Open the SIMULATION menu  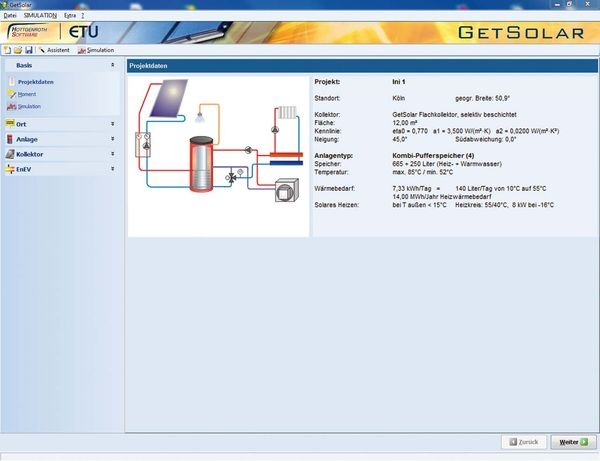[40, 16]
